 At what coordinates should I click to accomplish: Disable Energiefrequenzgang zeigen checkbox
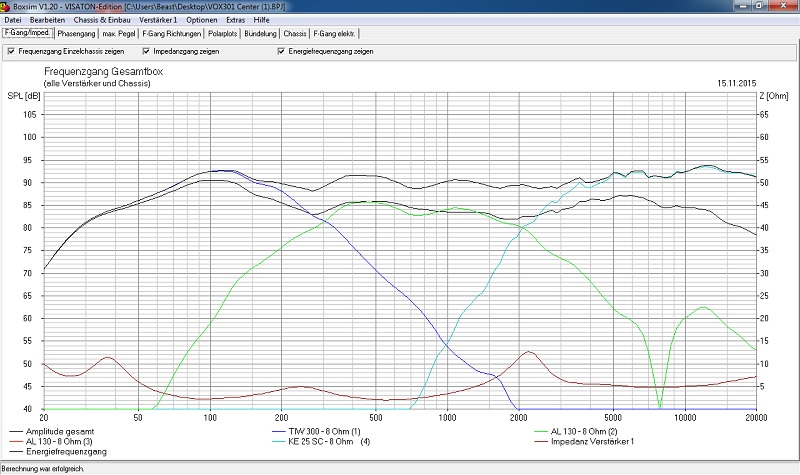click(279, 51)
